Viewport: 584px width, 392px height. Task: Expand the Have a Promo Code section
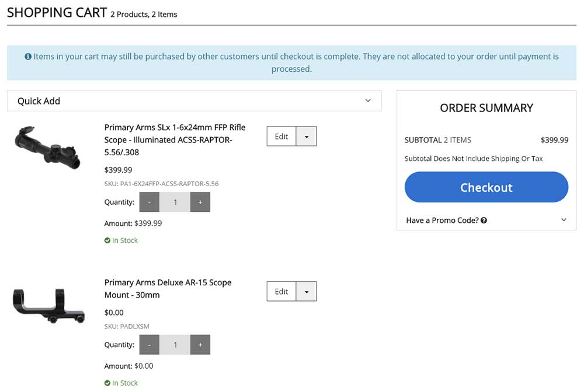point(564,220)
